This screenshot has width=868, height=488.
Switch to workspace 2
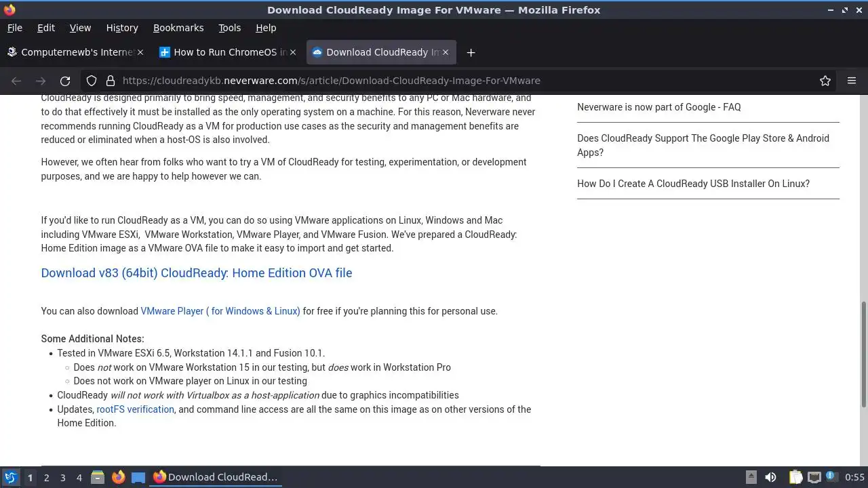tap(46, 477)
